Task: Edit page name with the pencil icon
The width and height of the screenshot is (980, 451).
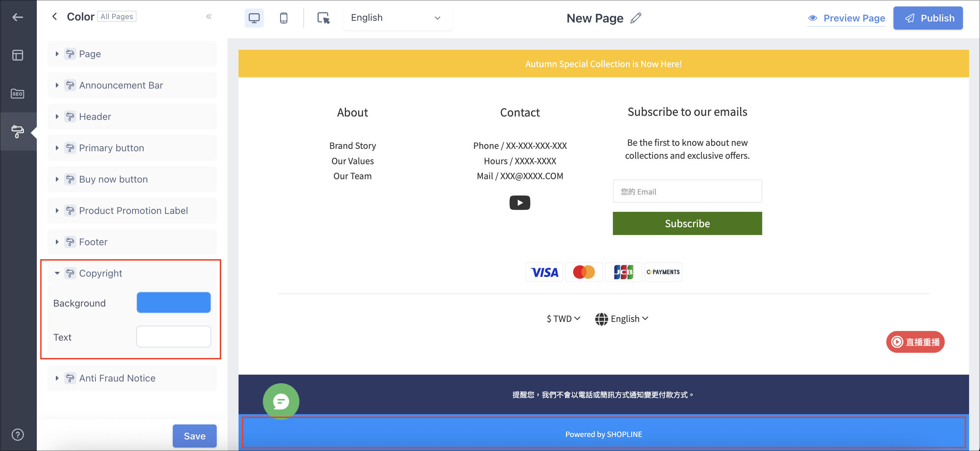Action: (636, 18)
